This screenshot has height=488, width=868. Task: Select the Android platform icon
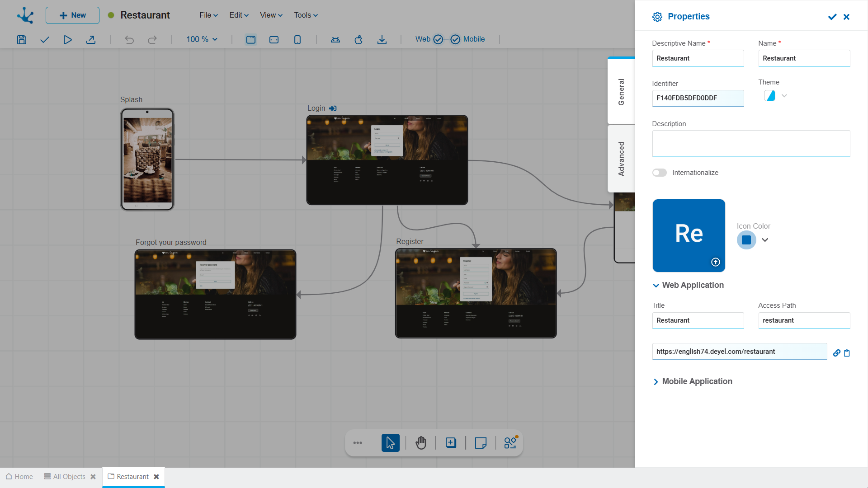click(335, 40)
